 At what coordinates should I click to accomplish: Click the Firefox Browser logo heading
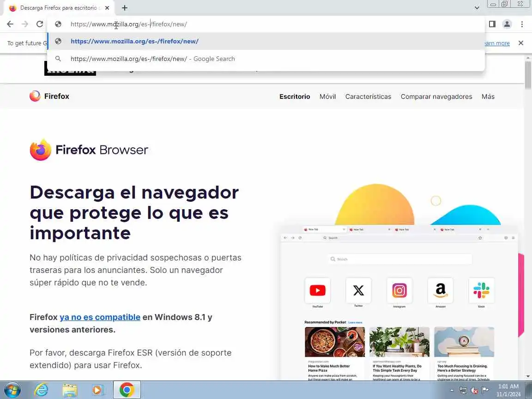(89, 150)
